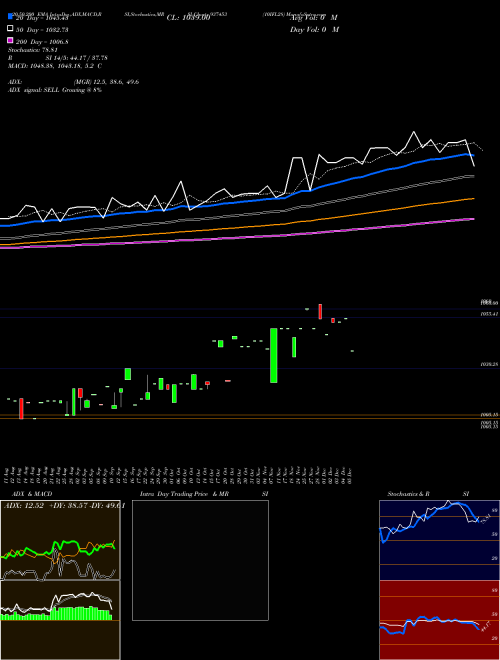The width and height of the screenshot is (500, 660).
Task: Select the '200 Day = 1006.8' legend text
Action: (42, 42)
